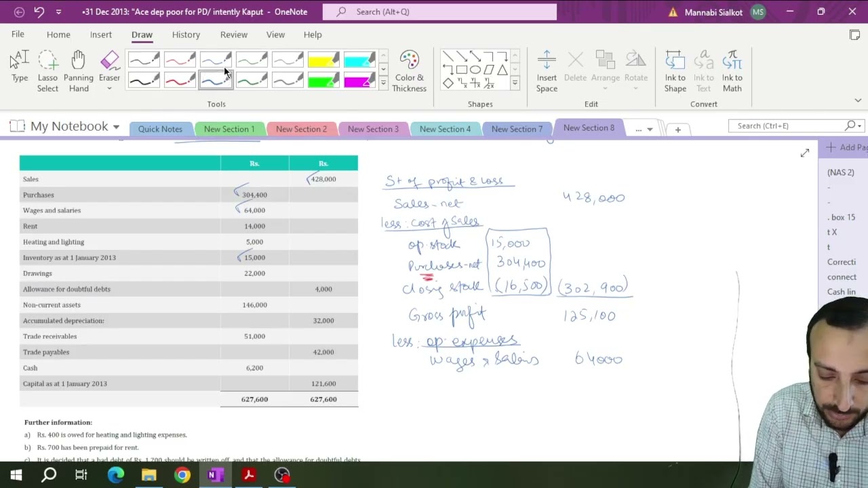This screenshot has height=488, width=868.
Task: Select the rectangle shape
Action: point(462,69)
